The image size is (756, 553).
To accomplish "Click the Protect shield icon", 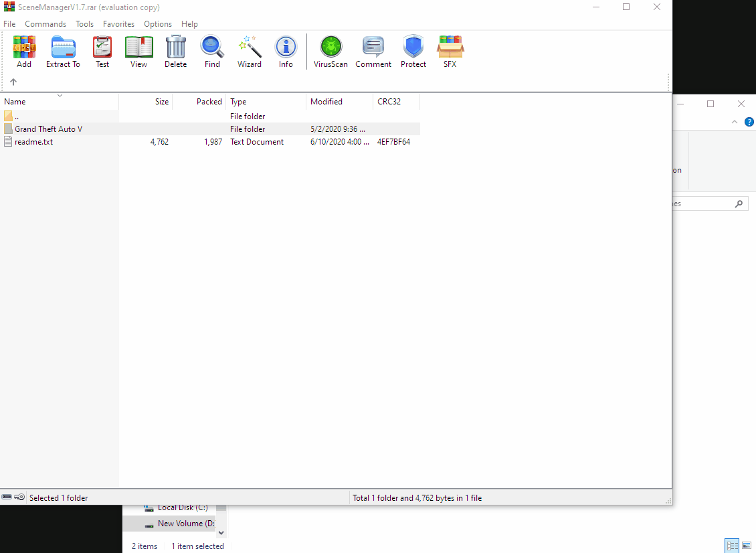I will 413,52.
